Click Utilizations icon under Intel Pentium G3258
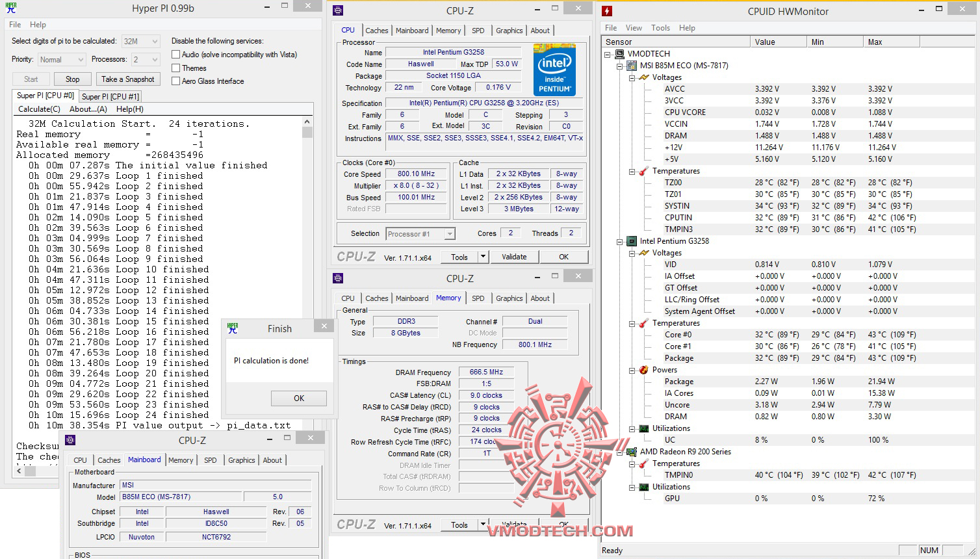 644,428
